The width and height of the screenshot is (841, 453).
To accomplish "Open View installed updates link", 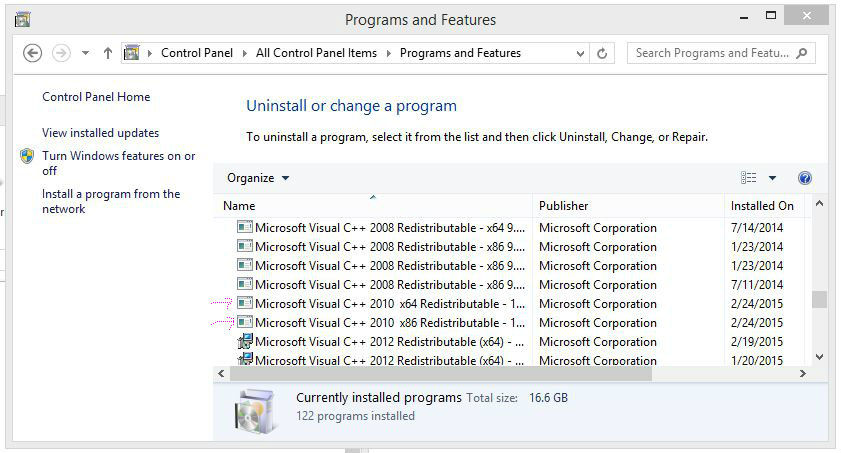I will pos(100,133).
